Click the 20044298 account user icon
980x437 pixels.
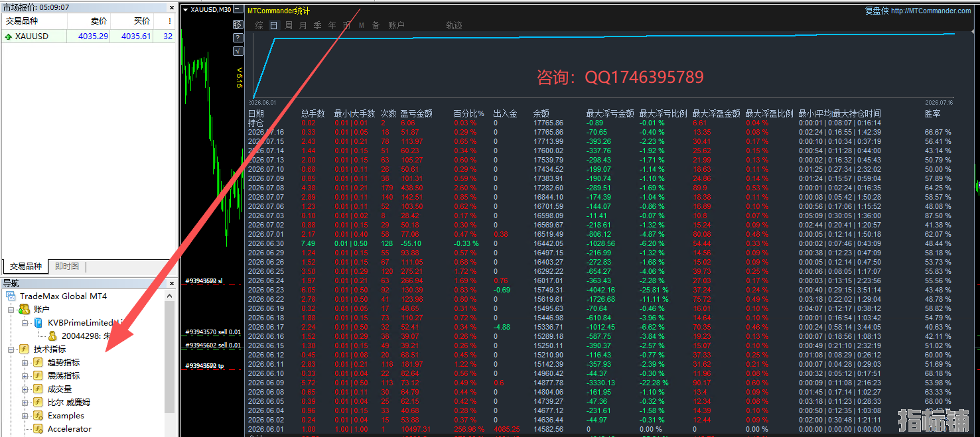pyautogui.click(x=52, y=336)
